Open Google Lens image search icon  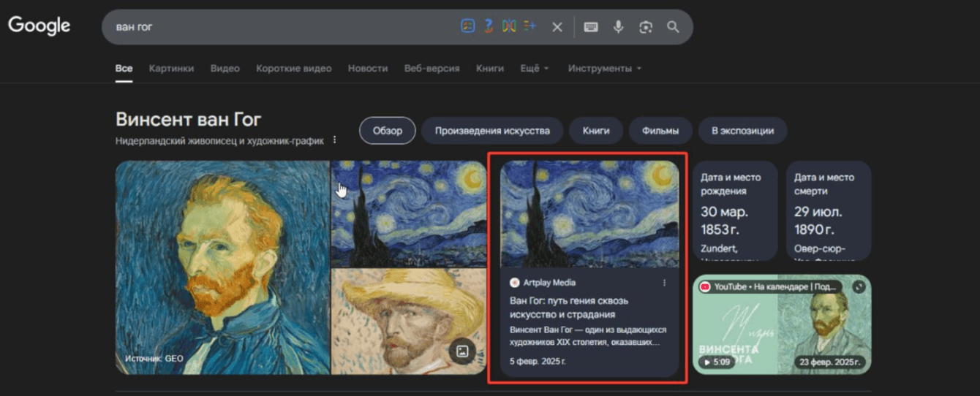pos(645,27)
